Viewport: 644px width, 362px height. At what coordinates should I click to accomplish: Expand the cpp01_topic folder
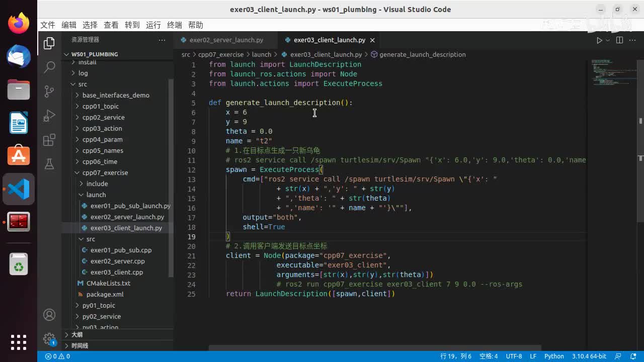100,106
